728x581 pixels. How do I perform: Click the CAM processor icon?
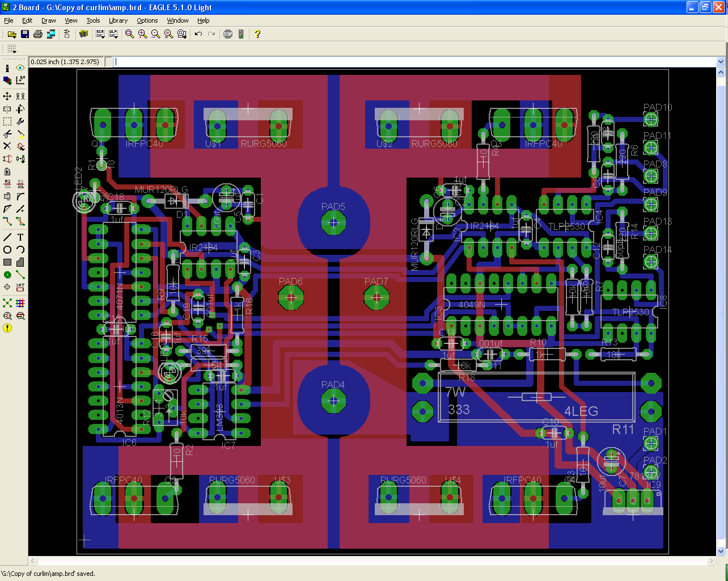[51, 34]
